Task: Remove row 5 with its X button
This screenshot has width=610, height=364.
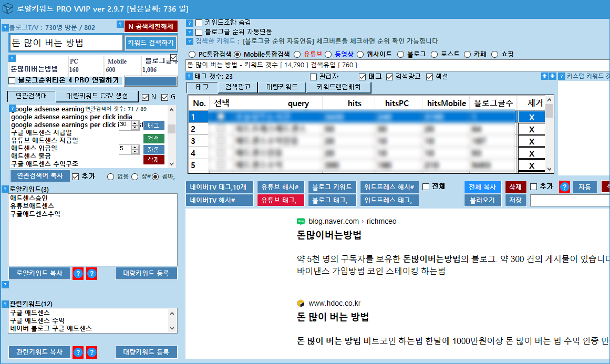Action: point(531,165)
